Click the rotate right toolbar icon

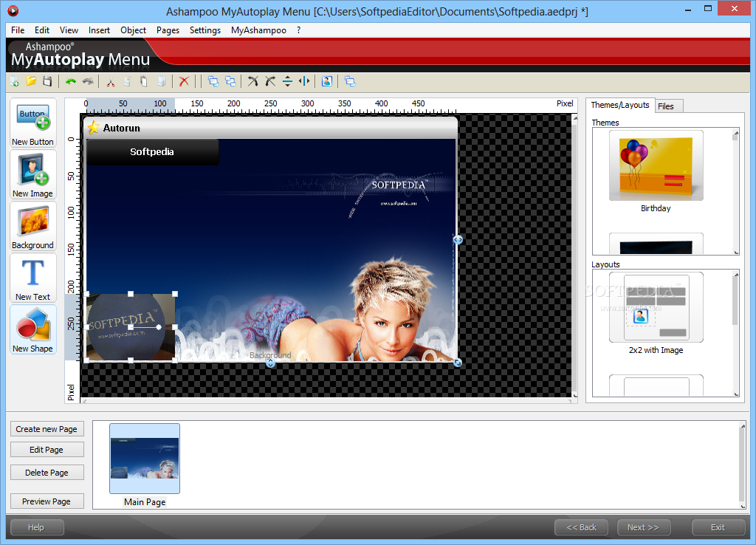point(270,81)
